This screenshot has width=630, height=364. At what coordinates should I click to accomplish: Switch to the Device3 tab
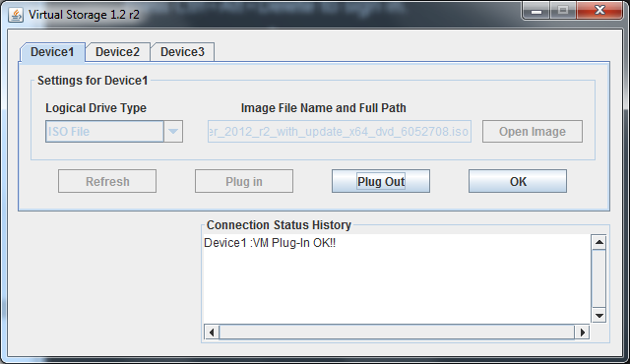[x=182, y=52]
